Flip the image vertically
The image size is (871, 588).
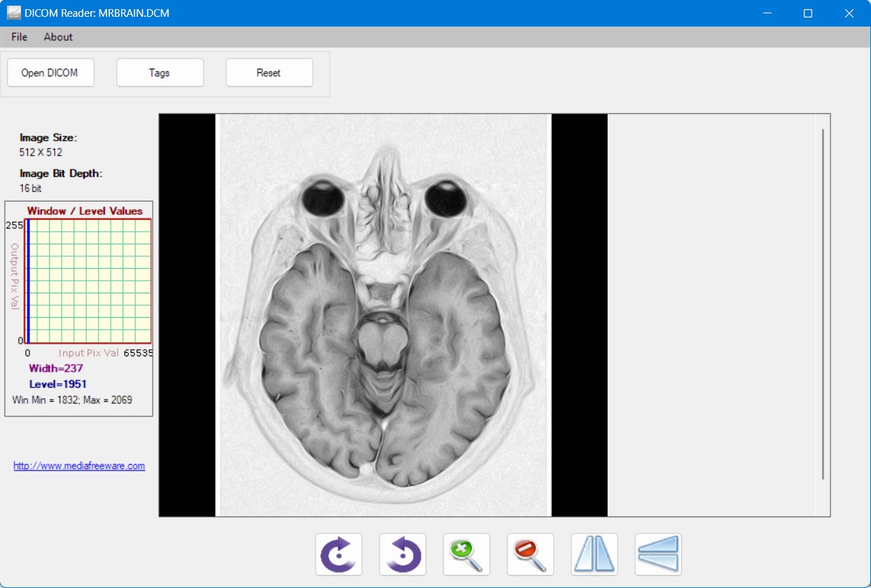tap(657, 554)
